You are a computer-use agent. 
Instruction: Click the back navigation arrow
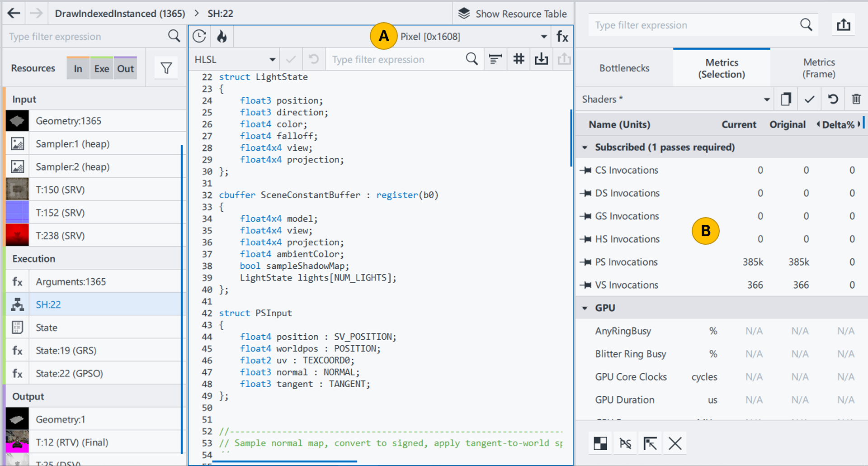click(14, 13)
